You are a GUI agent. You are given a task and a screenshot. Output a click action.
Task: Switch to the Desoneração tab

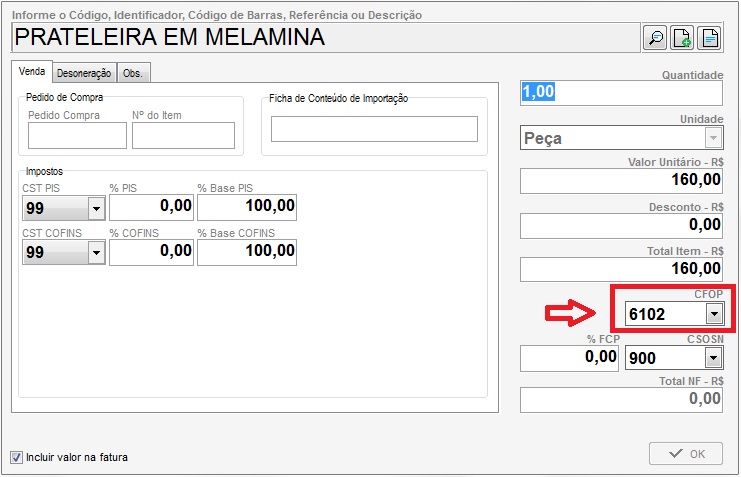84,73
